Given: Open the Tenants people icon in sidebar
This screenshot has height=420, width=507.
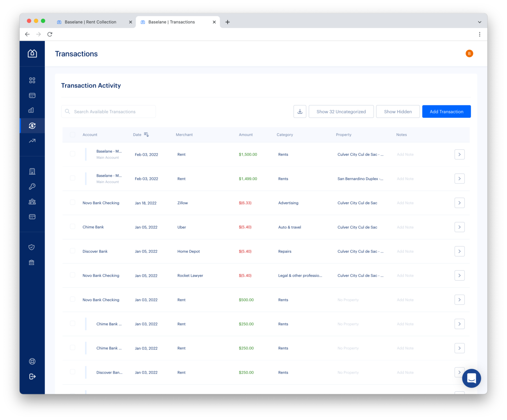Looking at the screenshot, I should click(x=32, y=202).
